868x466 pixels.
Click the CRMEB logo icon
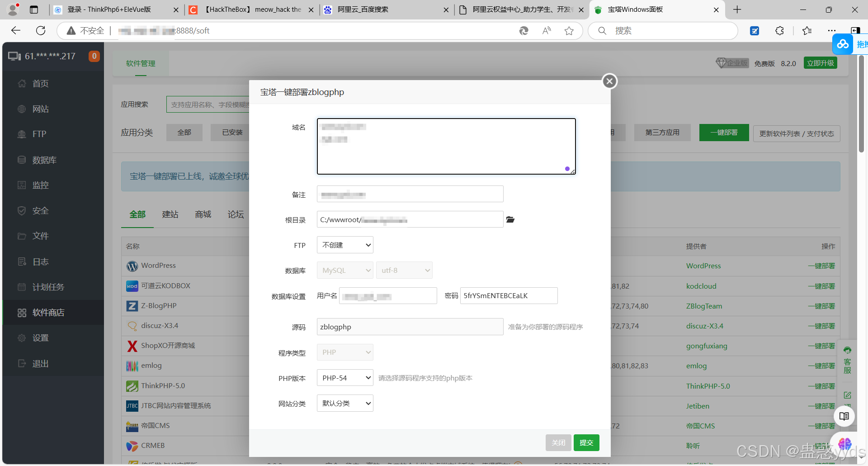132,446
